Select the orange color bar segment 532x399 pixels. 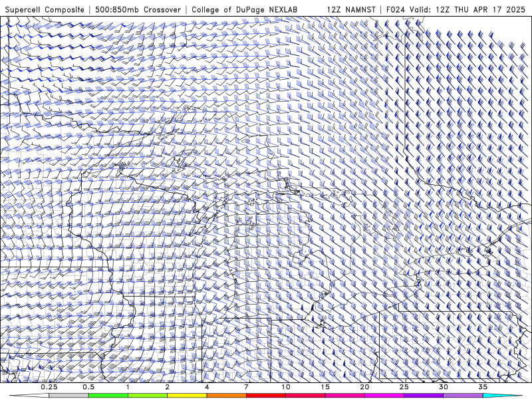pyautogui.click(x=226, y=396)
